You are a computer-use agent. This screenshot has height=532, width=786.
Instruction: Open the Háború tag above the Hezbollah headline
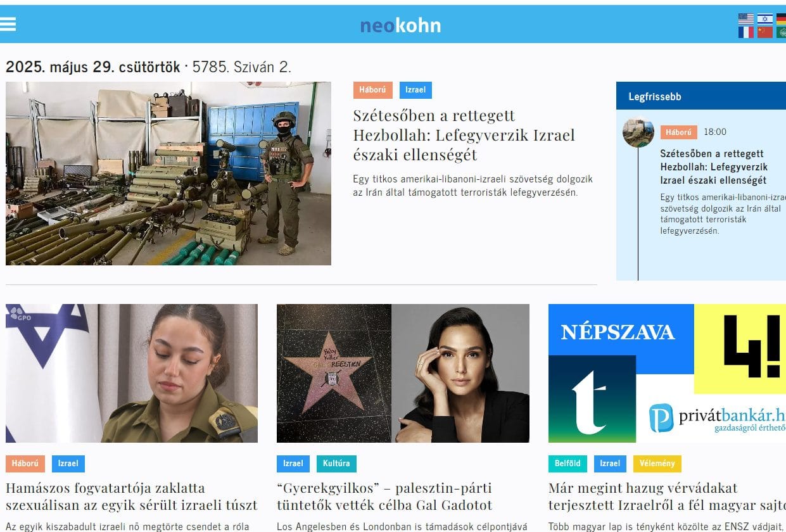tap(373, 90)
